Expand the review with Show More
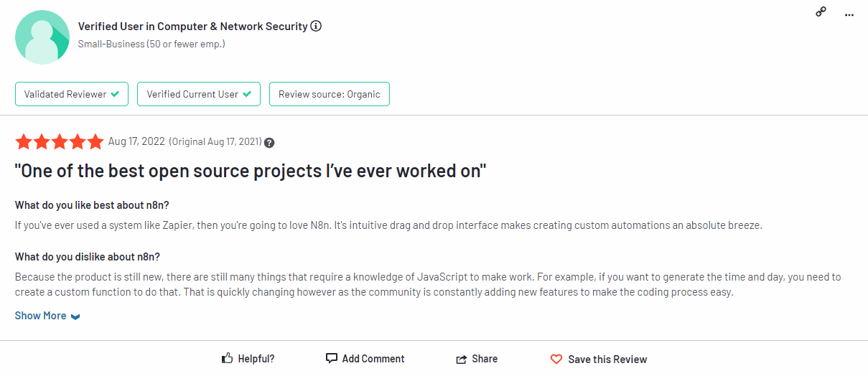 pyautogui.click(x=41, y=316)
